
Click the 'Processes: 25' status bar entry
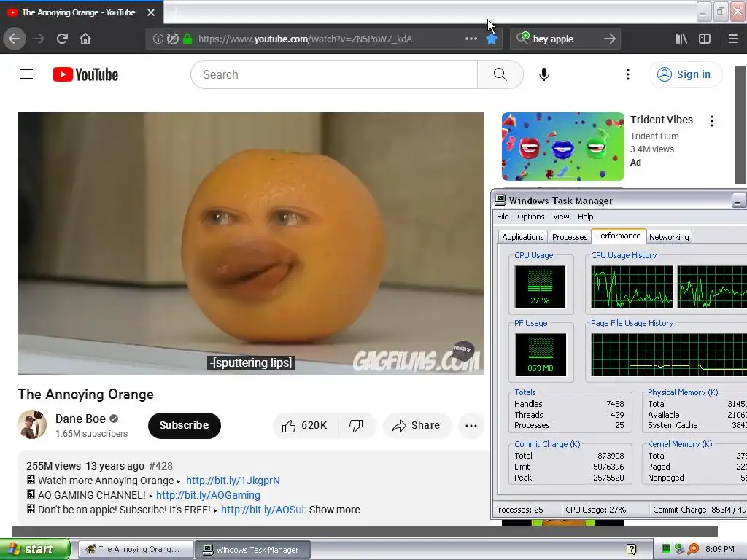pos(519,510)
